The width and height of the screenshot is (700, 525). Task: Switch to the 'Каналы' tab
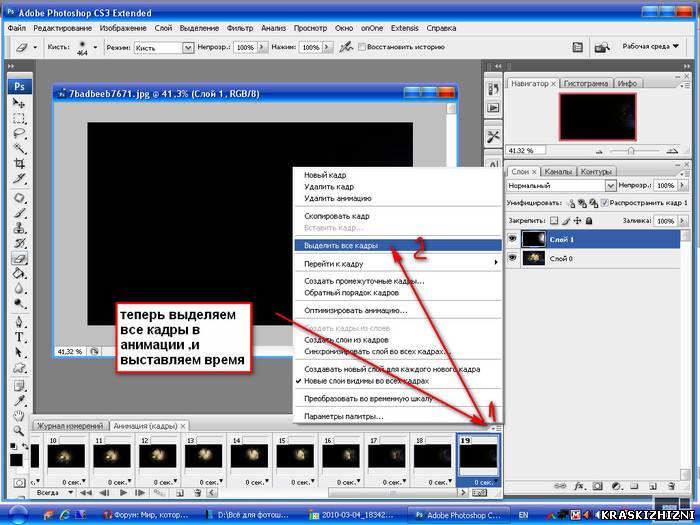pyautogui.click(x=558, y=171)
